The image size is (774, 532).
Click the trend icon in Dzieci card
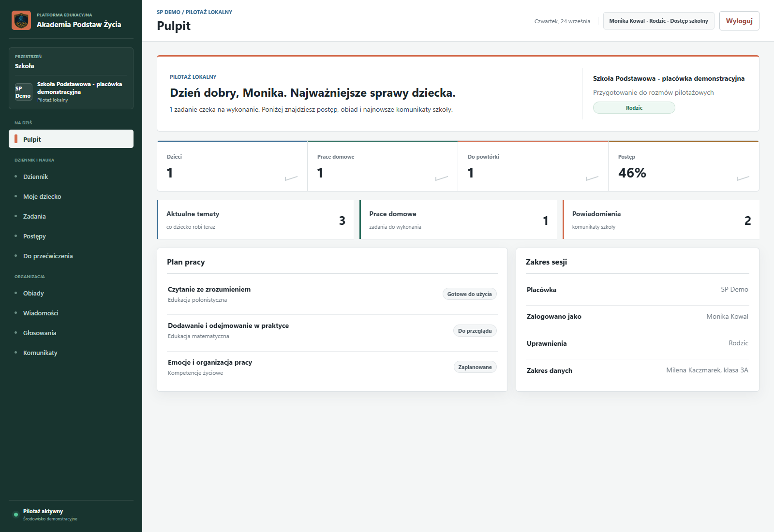point(291,178)
